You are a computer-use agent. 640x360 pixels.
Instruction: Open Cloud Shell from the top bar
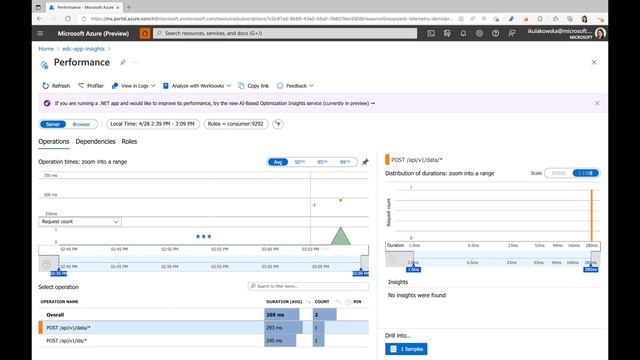pos(431,33)
